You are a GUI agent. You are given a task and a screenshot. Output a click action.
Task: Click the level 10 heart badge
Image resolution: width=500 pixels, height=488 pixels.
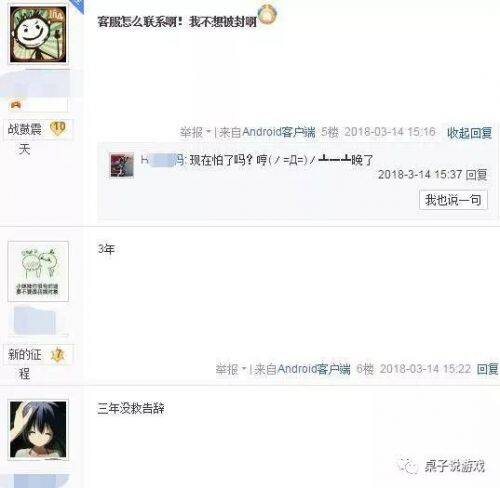[58, 128]
